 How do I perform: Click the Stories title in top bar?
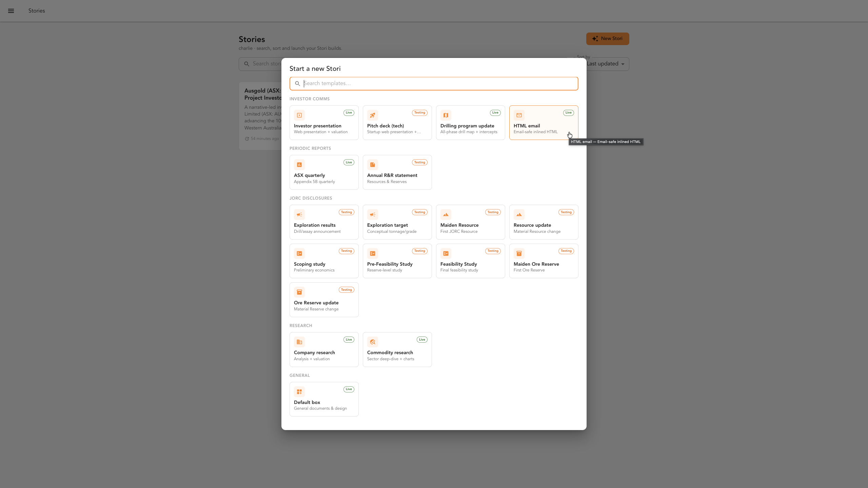click(37, 11)
